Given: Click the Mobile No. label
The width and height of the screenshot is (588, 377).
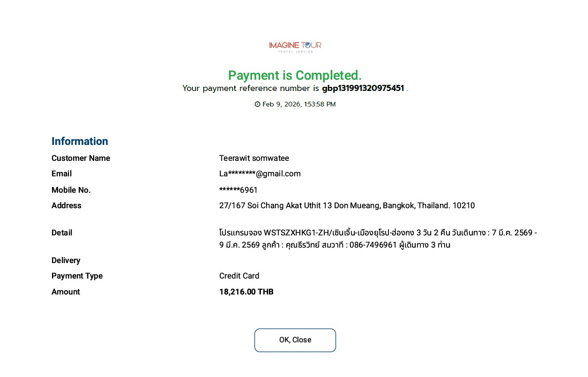Looking at the screenshot, I should 71,190.
